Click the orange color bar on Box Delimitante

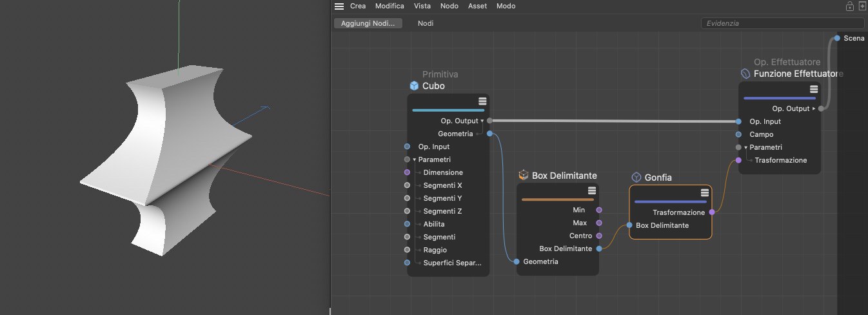(557, 199)
